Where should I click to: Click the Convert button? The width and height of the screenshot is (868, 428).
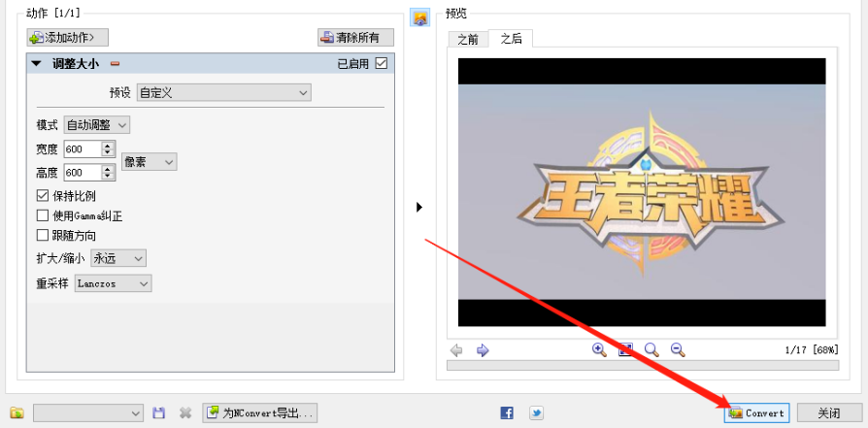pyautogui.click(x=757, y=412)
